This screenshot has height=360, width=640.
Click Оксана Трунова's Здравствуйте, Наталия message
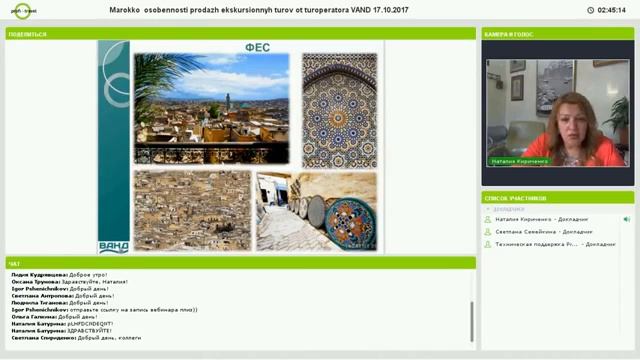click(69, 282)
